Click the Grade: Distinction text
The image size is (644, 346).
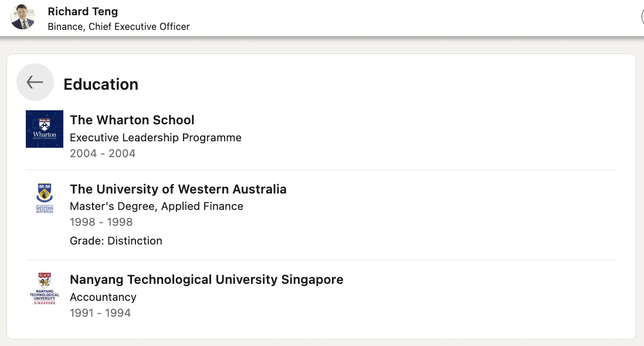click(116, 240)
